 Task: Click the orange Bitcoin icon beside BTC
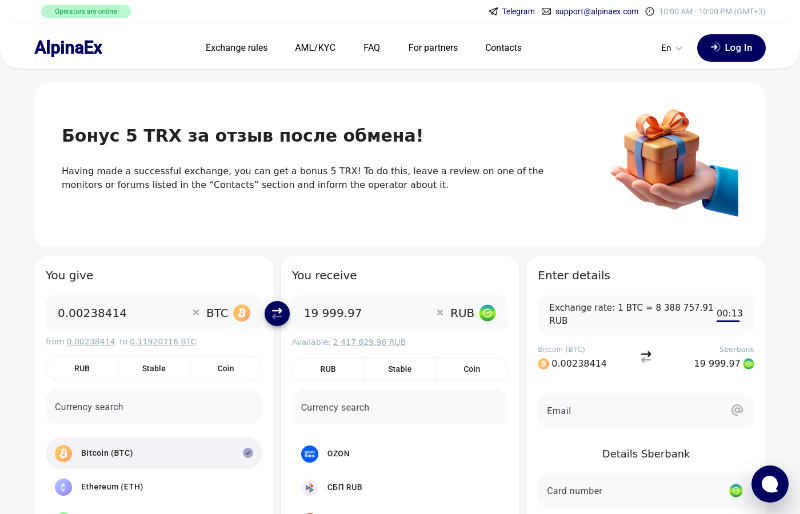[x=242, y=313]
